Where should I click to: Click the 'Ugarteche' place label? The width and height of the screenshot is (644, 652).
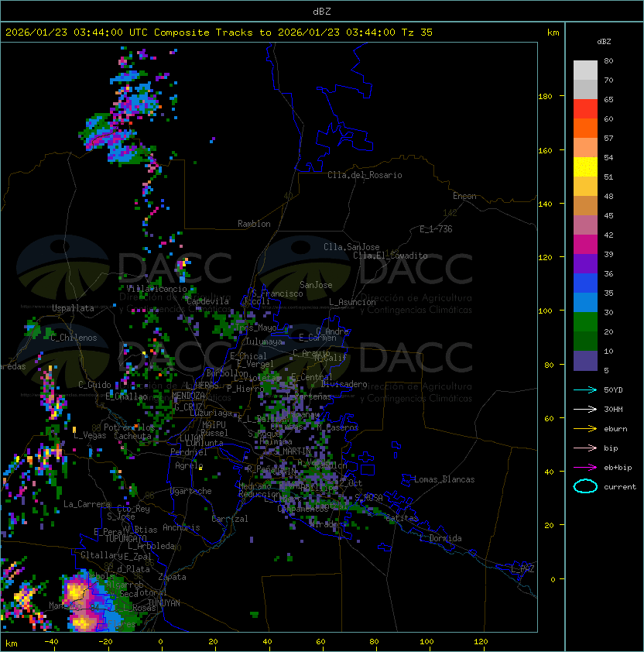point(191,492)
